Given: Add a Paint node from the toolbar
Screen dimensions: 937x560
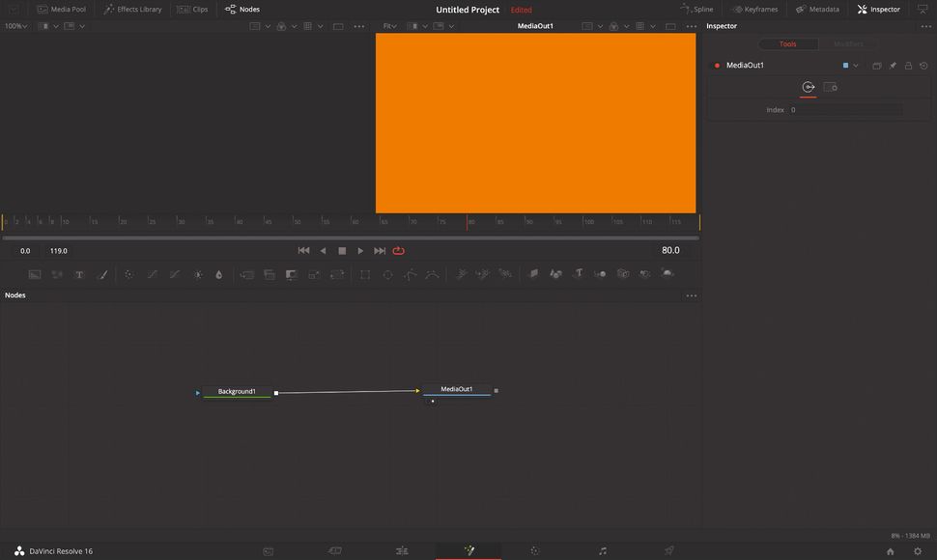Looking at the screenshot, I should point(102,273).
